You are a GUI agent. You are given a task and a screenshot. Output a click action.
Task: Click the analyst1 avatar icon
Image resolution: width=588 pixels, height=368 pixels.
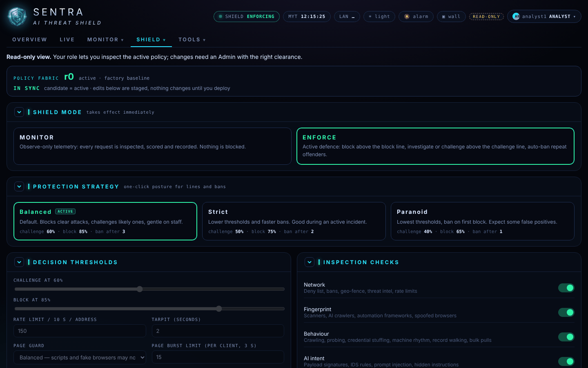pos(517,16)
